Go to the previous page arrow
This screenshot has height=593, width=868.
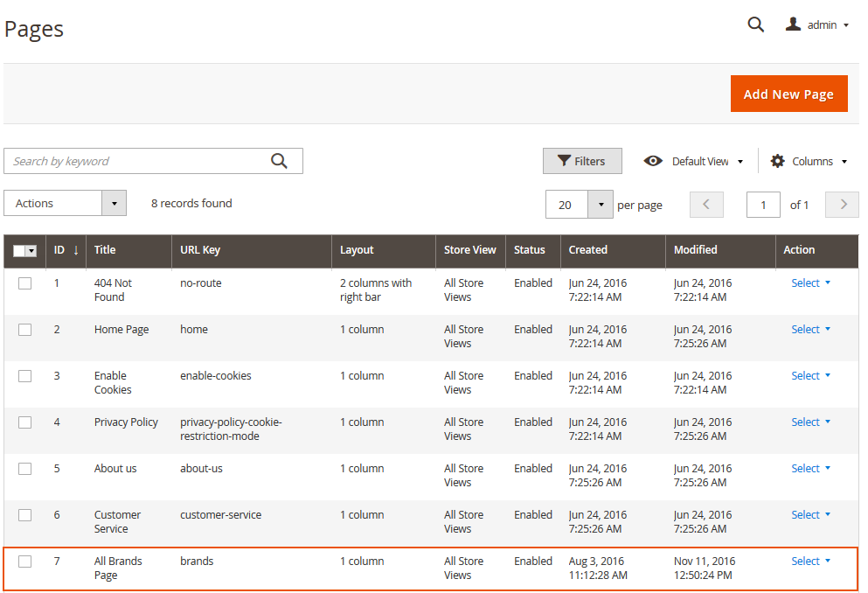pyautogui.click(x=706, y=205)
